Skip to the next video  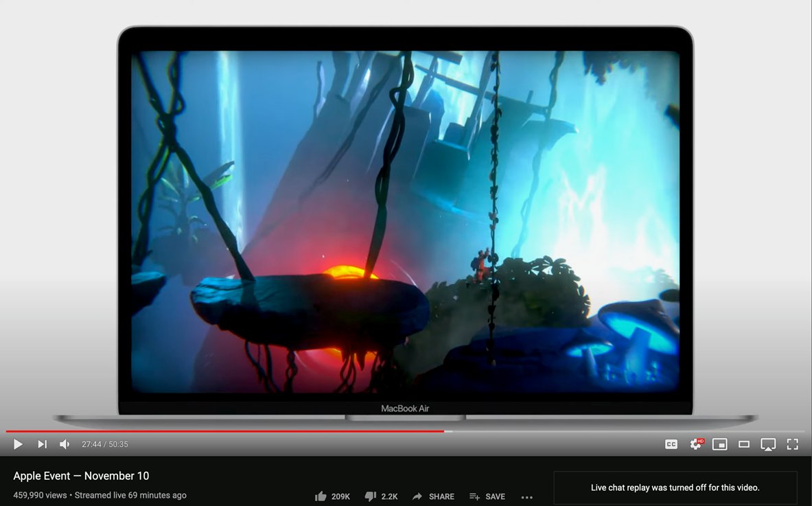coord(43,444)
